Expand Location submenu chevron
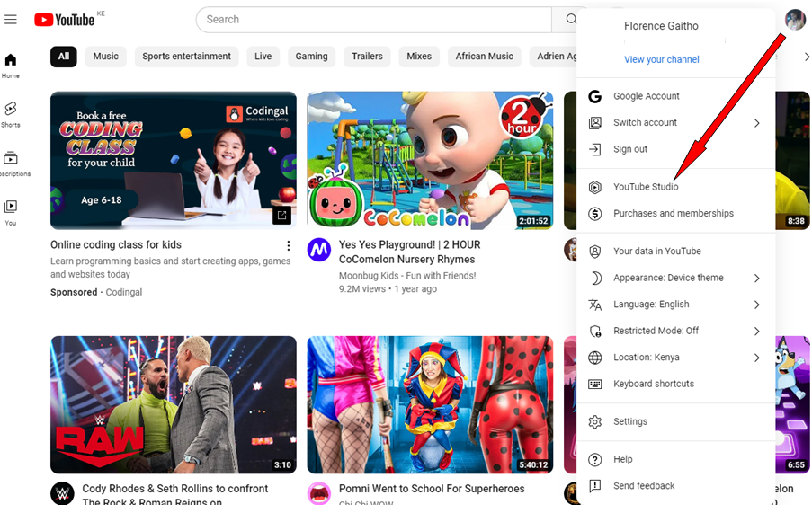 756,358
